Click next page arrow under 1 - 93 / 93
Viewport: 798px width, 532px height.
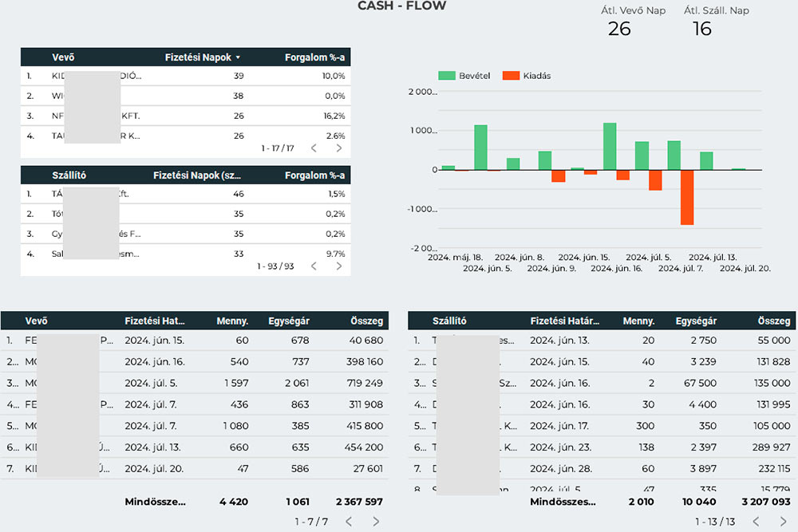click(339, 266)
